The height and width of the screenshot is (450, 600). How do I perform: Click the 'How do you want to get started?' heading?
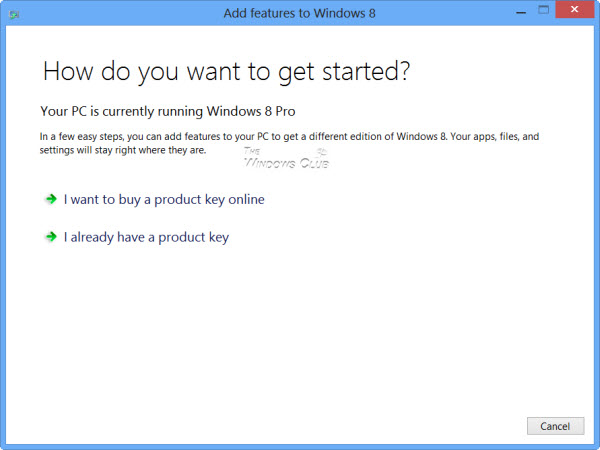pyautogui.click(x=226, y=72)
